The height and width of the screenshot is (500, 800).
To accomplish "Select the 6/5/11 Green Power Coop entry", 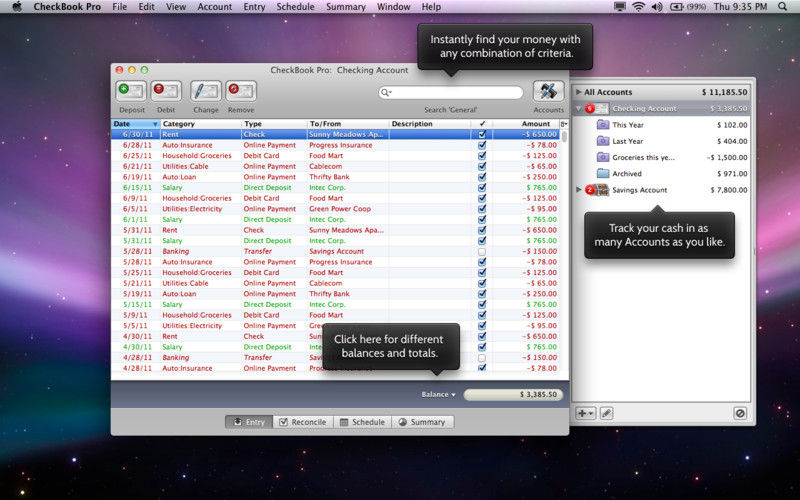I will pos(335,209).
